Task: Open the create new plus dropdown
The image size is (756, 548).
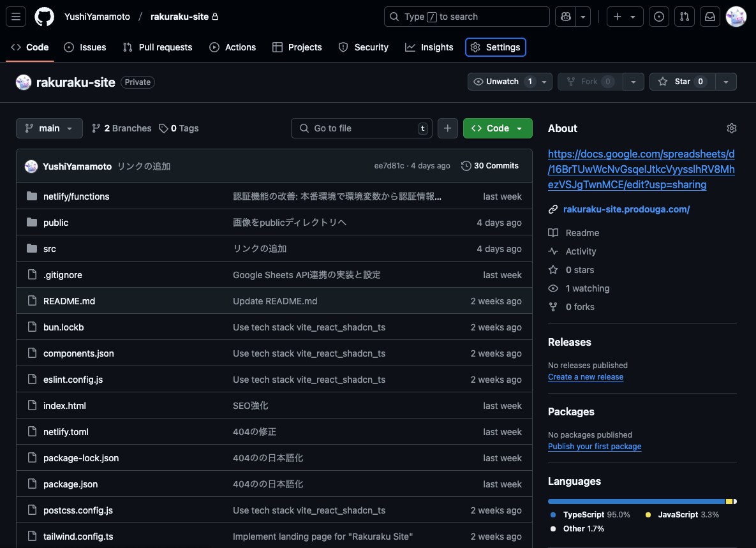Action: pos(625,17)
